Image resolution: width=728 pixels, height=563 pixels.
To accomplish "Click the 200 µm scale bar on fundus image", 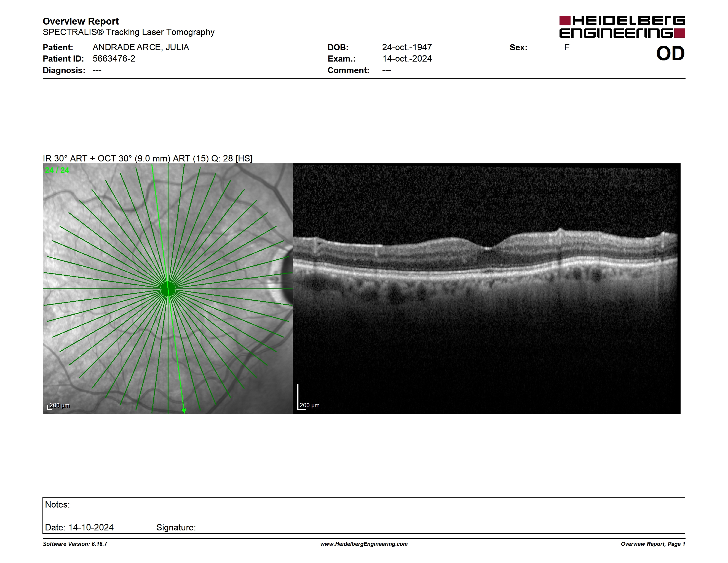I will pos(58,406).
